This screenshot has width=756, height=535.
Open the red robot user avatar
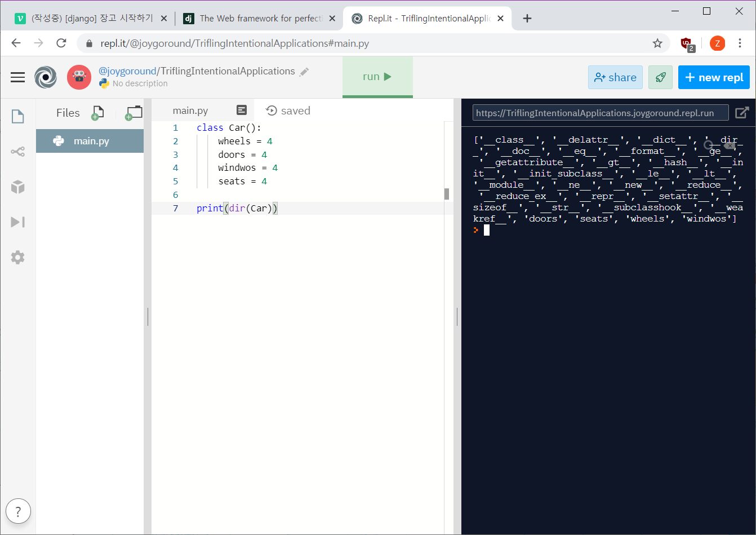(x=79, y=77)
